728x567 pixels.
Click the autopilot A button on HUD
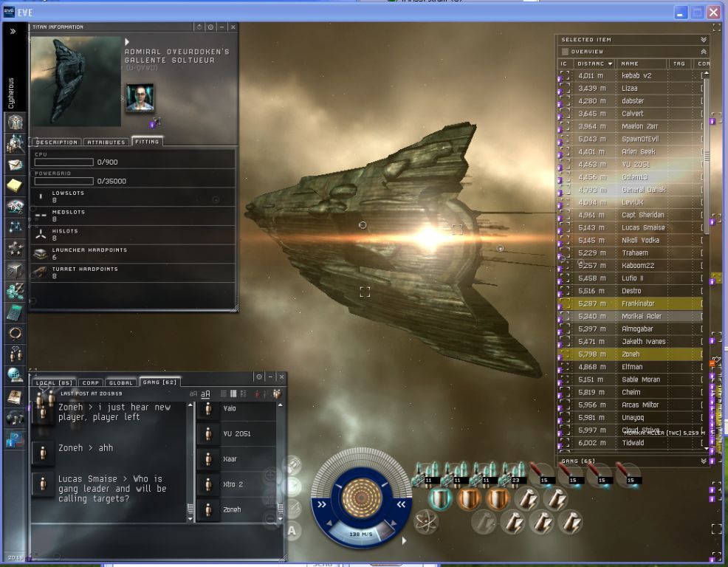(292, 531)
